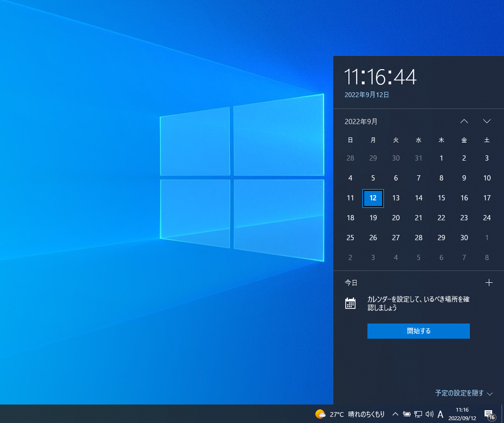Collapse the agenda via 予定の設定を隠す
The image size is (504, 423).
point(464,393)
